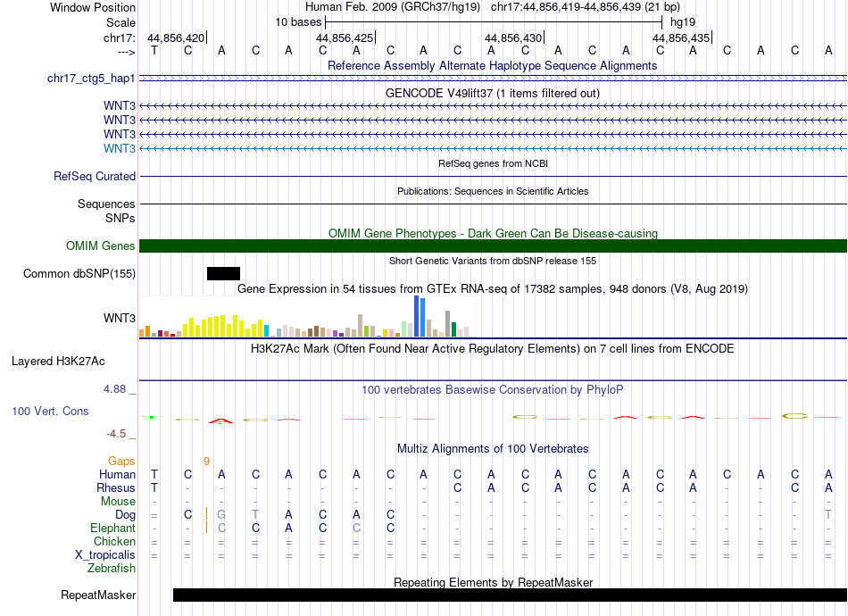Click the Reference Assembly Alternate Haplotype title
848x616 pixels.
pyautogui.click(x=493, y=65)
